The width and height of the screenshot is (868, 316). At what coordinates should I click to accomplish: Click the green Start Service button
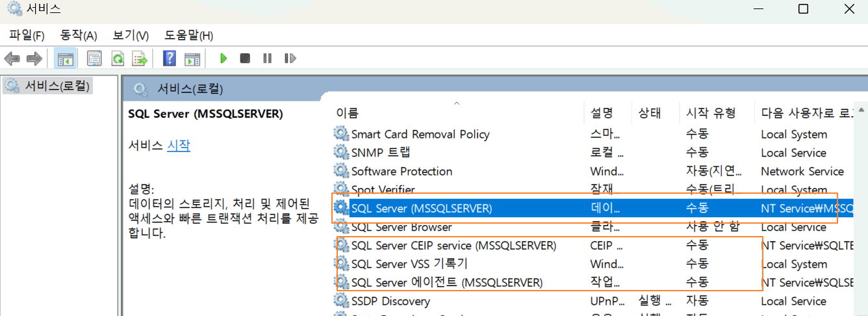click(x=223, y=59)
